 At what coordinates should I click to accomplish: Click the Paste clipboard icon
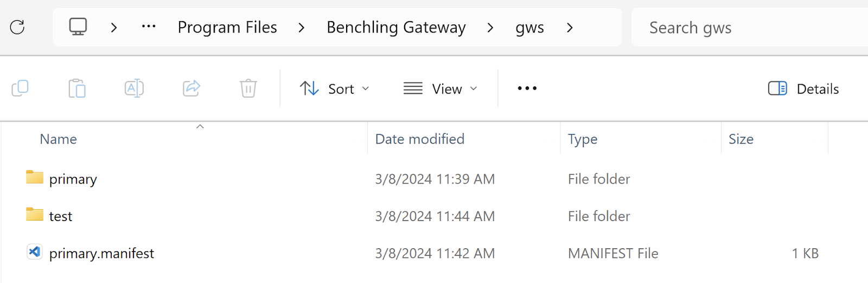point(77,88)
